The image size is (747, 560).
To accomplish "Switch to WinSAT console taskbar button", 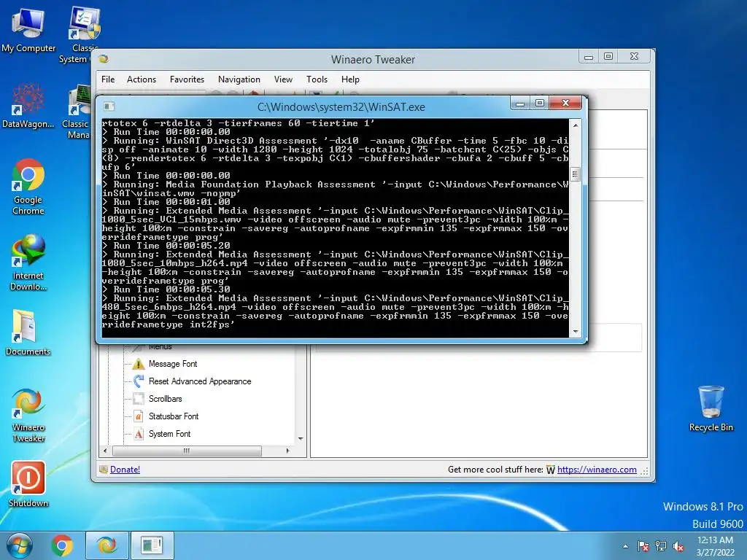I will tap(152, 545).
